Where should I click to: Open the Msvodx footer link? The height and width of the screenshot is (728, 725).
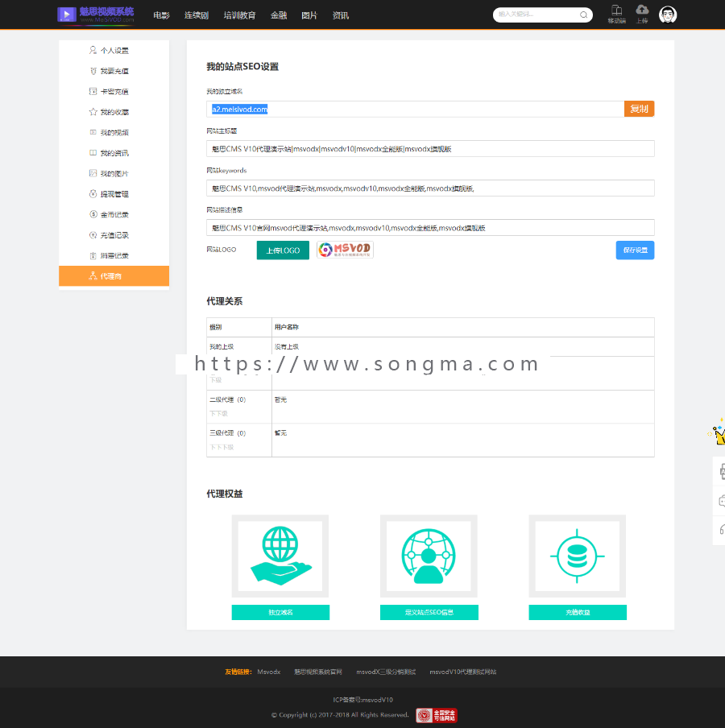point(269,672)
